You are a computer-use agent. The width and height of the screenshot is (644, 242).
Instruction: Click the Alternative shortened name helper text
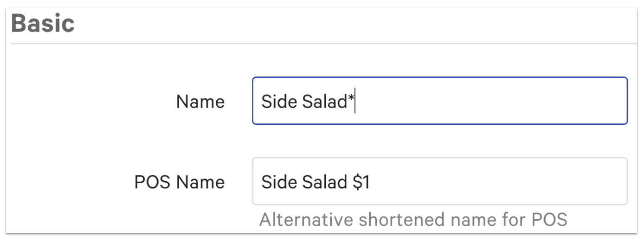click(x=413, y=219)
